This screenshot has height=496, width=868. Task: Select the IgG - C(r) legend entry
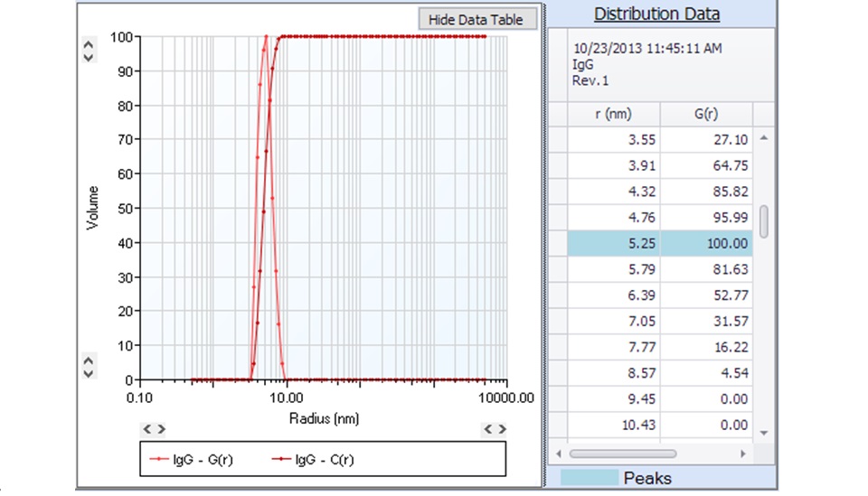(x=313, y=460)
